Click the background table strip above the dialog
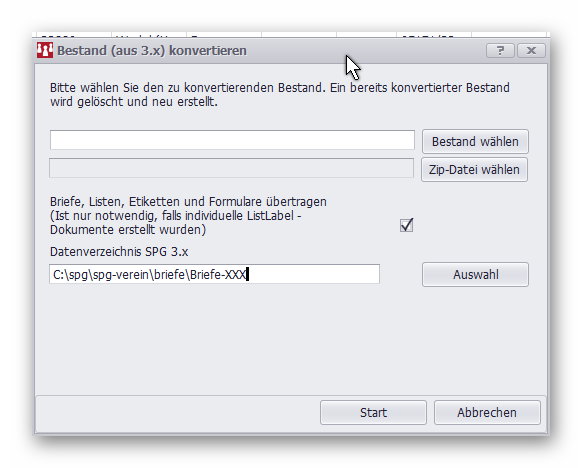Image resolution: width=582 pixels, height=468 pixels. click(x=291, y=35)
